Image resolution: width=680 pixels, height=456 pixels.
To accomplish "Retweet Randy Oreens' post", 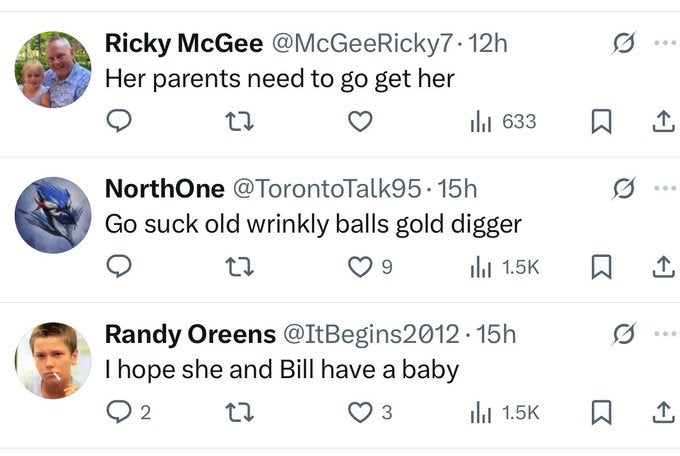I will (239, 412).
